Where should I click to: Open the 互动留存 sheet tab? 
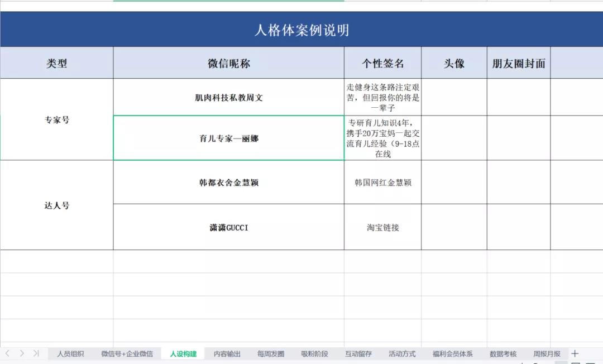[x=358, y=354]
